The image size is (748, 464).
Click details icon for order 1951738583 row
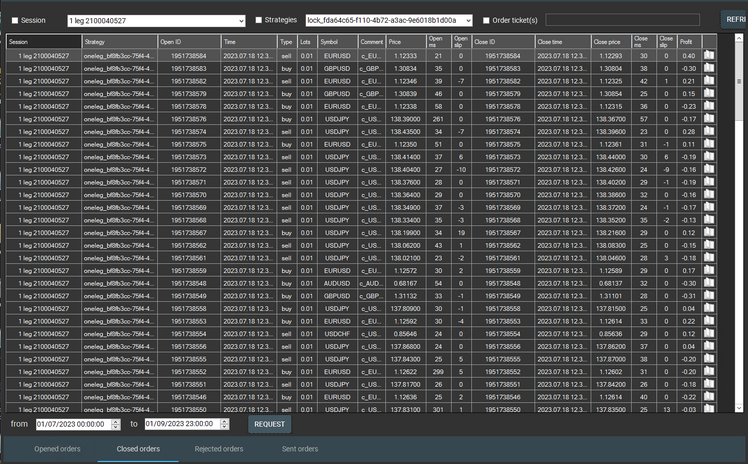point(709,68)
